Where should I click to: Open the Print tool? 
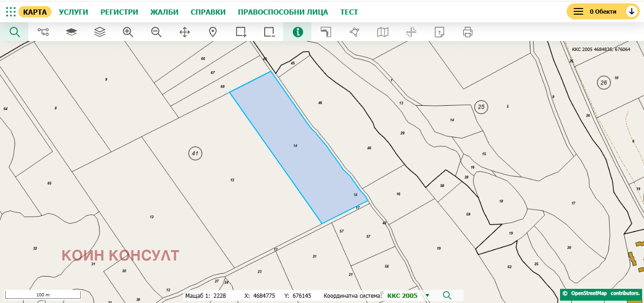467,32
